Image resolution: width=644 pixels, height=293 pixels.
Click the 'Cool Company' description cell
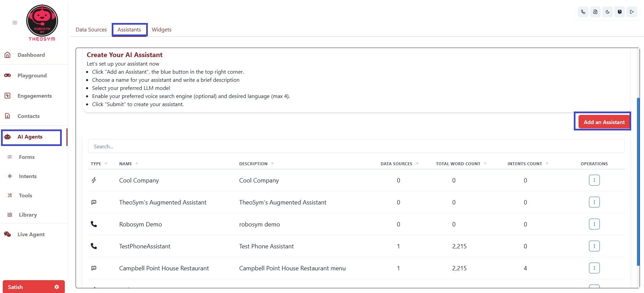[x=259, y=180]
